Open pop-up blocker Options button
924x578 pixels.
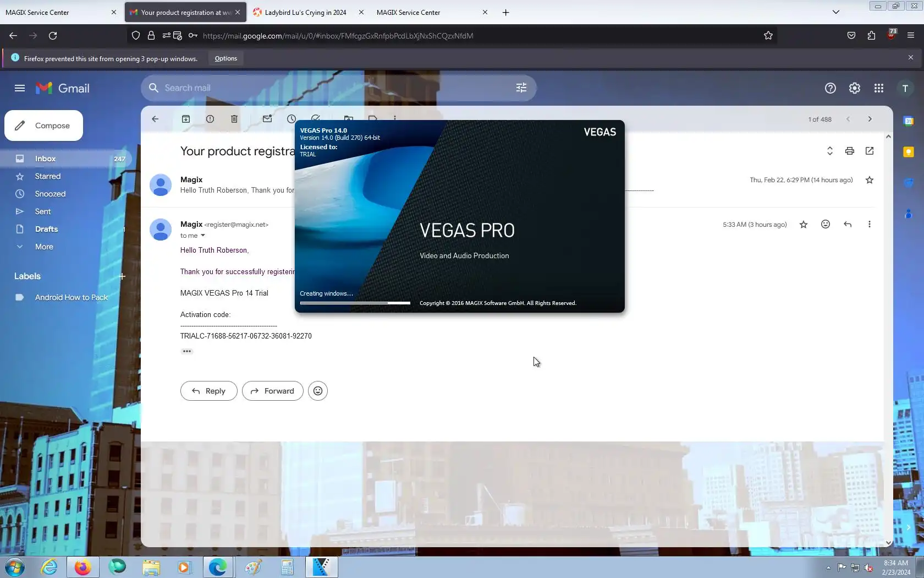[226, 58]
